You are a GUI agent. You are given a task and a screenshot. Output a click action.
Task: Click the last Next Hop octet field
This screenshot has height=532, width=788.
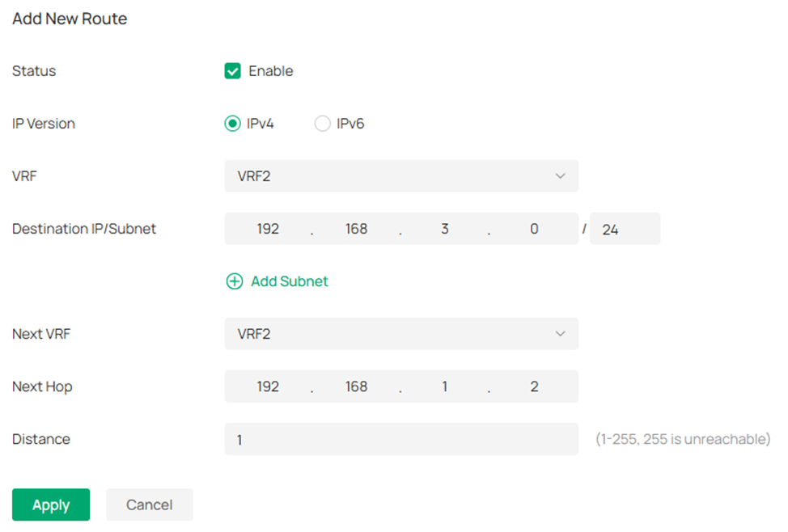(534, 386)
